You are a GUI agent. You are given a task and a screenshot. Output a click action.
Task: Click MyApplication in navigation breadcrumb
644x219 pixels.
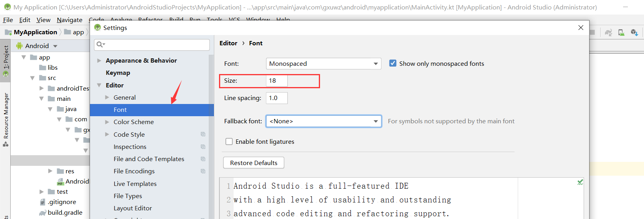(36, 32)
